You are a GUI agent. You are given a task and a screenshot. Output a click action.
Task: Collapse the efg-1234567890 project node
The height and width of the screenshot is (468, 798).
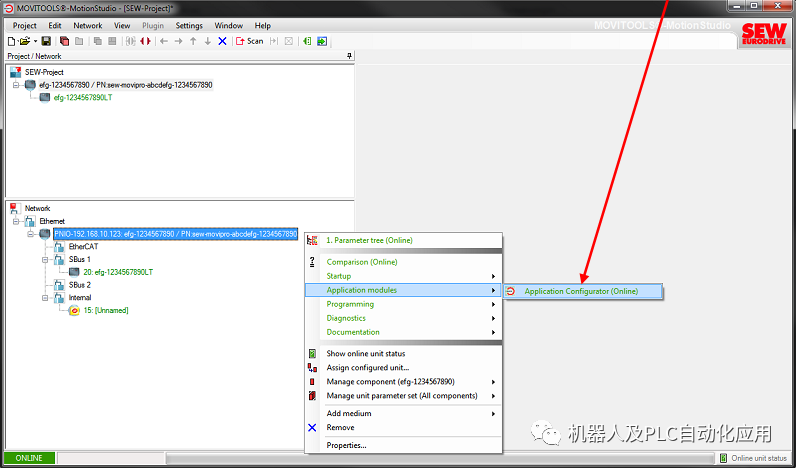pyautogui.click(x=16, y=85)
